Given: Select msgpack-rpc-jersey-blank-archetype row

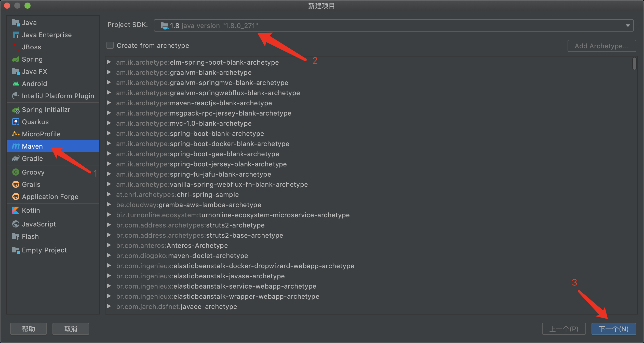Looking at the screenshot, I should pos(371,113).
